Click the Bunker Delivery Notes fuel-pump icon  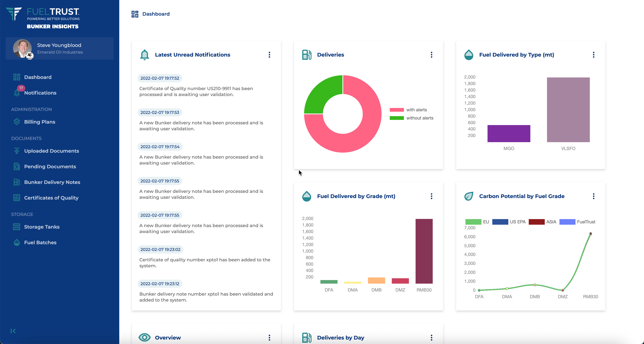[x=17, y=182]
